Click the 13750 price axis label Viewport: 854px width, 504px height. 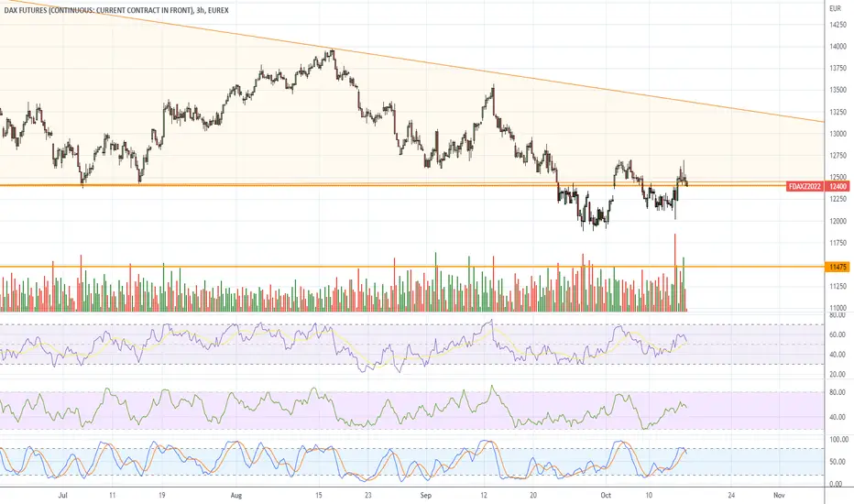pyautogui.click(x=838, y=69)
